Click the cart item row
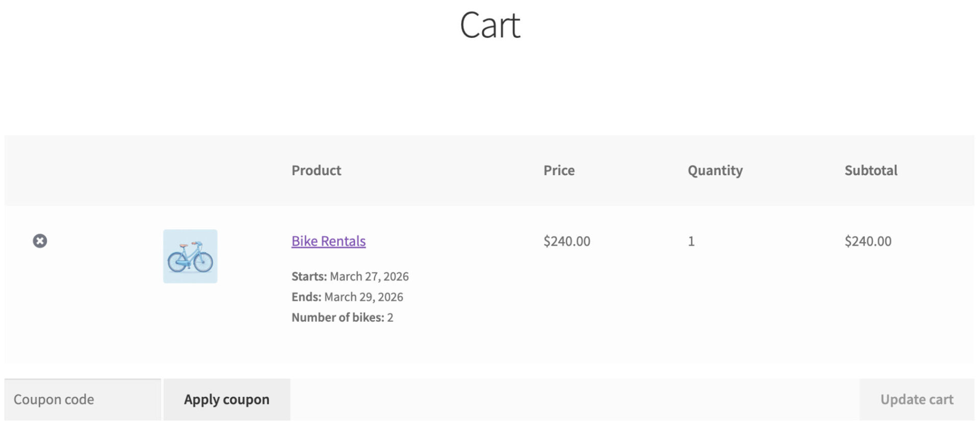980x427 pixels. click(x=490, y=278)
